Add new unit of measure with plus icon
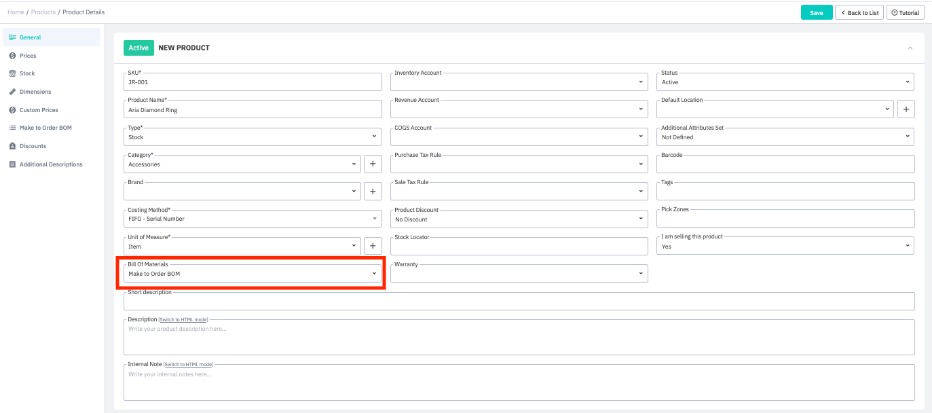 (x=372, y=245)
